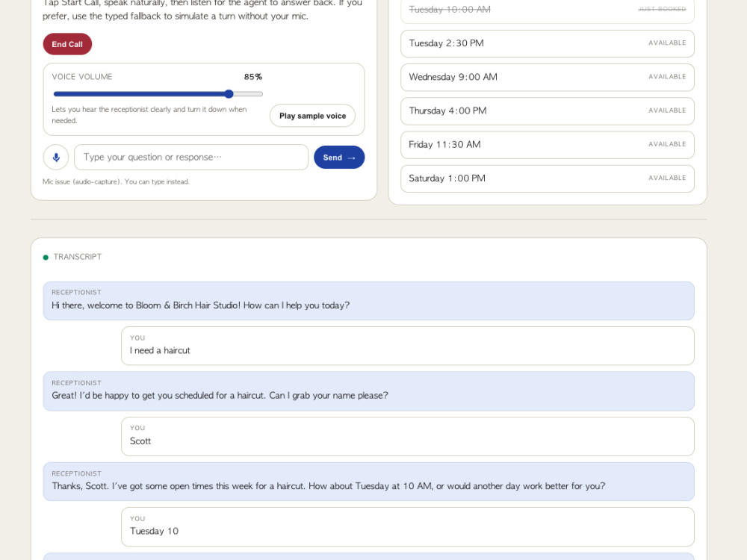This screenshot has height=560, width=747.
Task: Click the "Can I grab your name" message
Action: (369, 391)
